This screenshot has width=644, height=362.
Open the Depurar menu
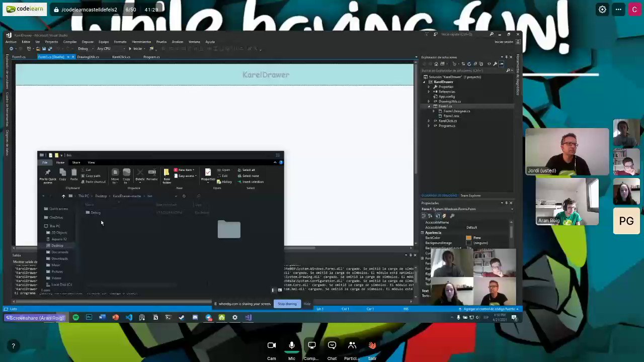88,41
